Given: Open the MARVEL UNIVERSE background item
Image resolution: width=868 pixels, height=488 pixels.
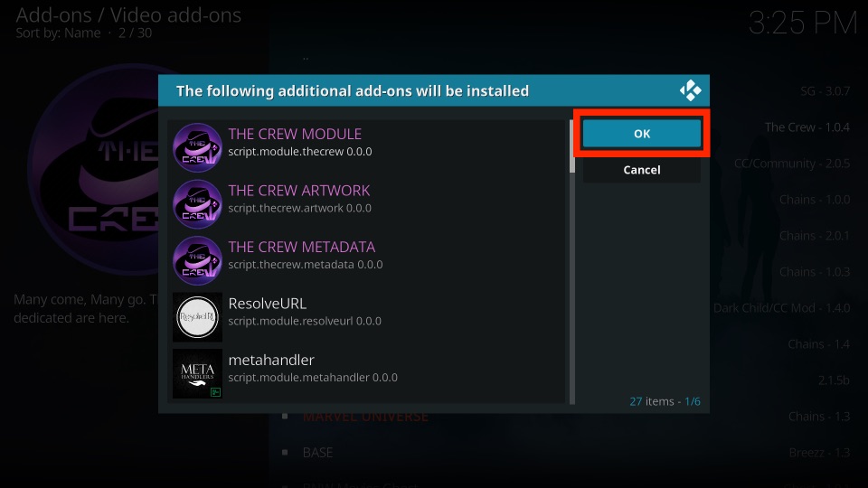Looking at the screenshot, I should [x=365, y=417].
